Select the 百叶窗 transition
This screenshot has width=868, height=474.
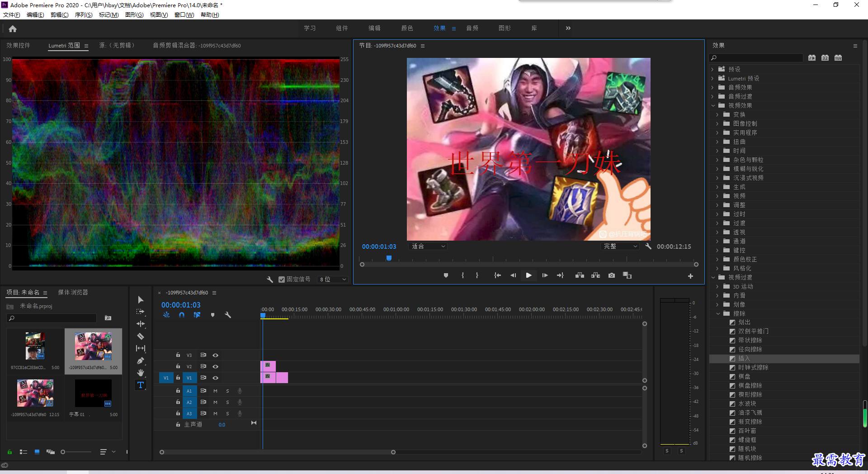[x=747, y=431]
